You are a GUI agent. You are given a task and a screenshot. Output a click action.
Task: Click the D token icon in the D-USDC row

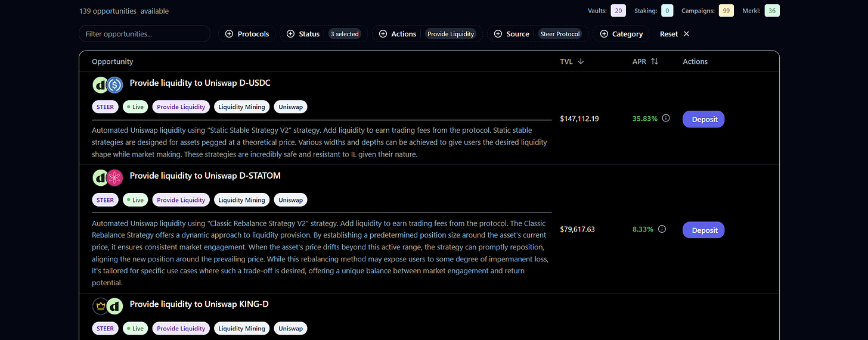(x=100, y=85)
